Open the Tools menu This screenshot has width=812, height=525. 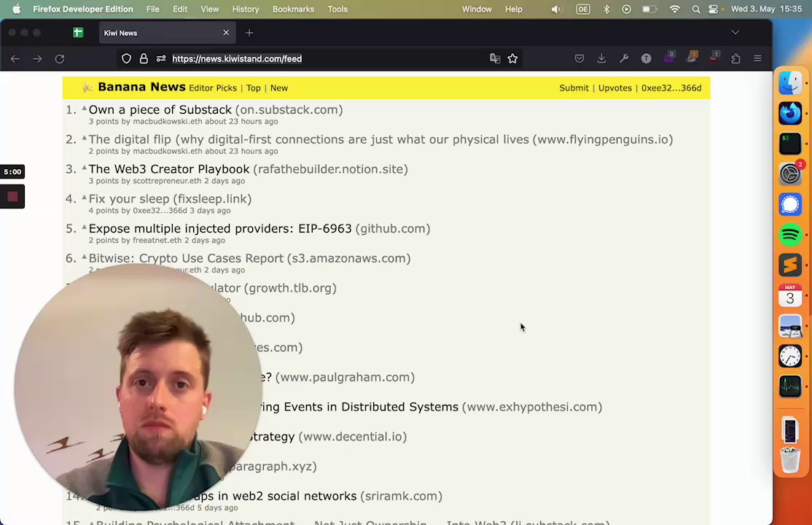[x=337, y=9]
